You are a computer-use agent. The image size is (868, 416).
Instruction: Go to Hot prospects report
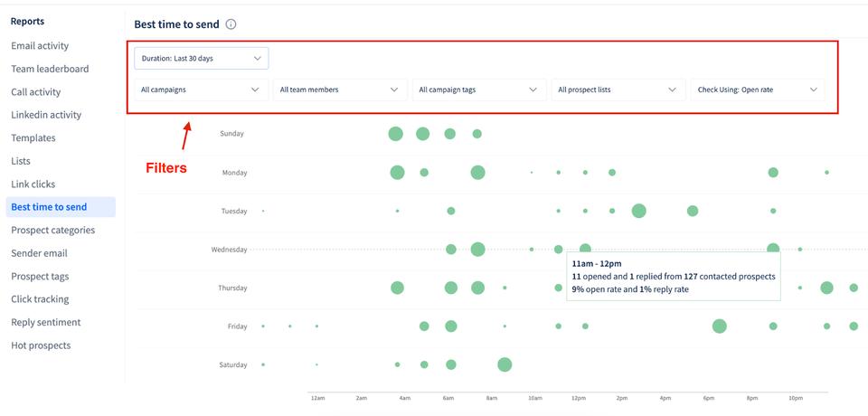pyautogui.click(x=41, y=345)
